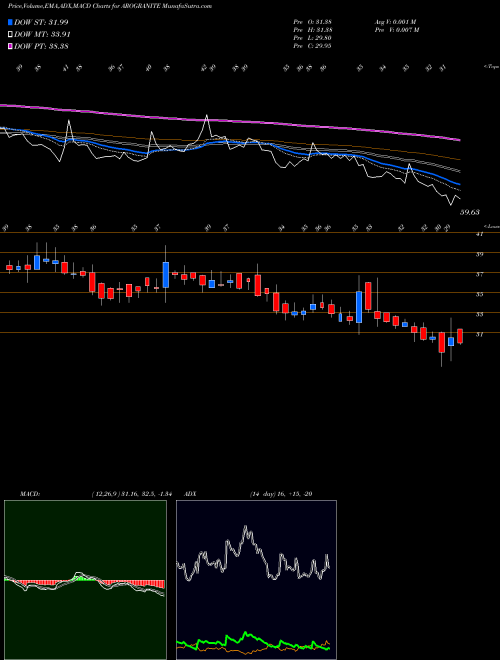500x660 pixels.
Task: Click the 'Pre V: 0.007 M' volume text
Action: point(396,30)
